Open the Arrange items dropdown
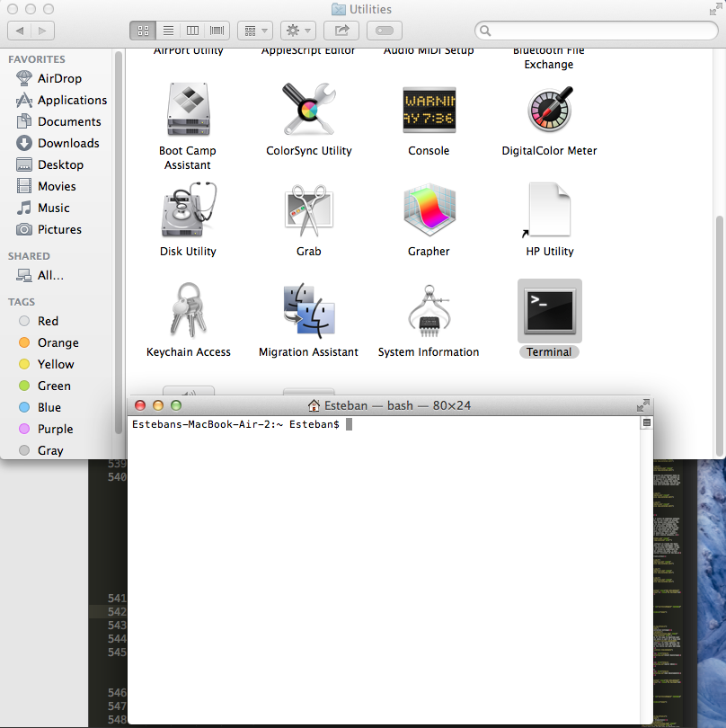 coord(255,31)
